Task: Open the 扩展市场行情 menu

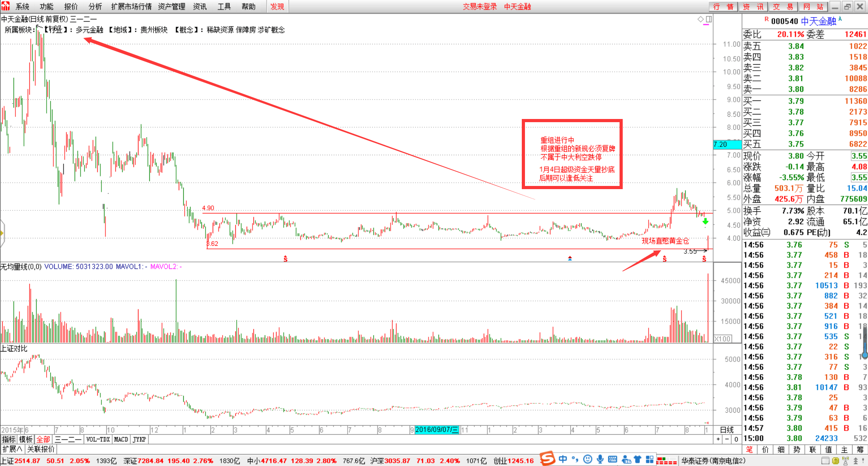Action: click(x=131, y=6)
